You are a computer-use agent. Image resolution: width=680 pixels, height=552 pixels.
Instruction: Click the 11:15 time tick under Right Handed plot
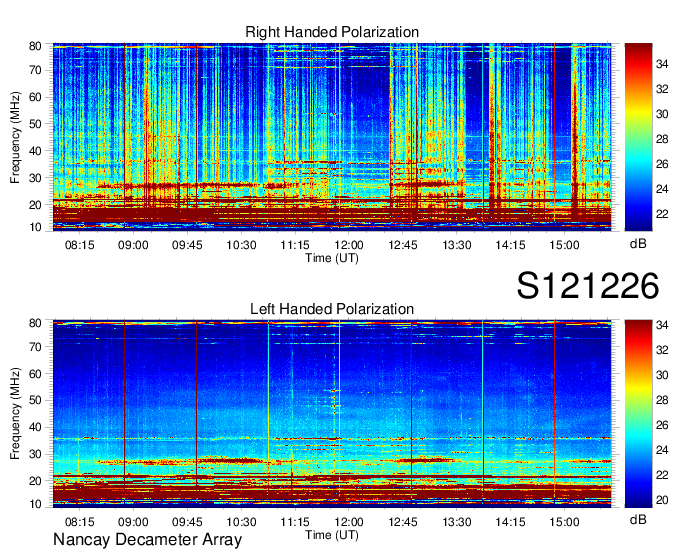(x=295, y=245)
